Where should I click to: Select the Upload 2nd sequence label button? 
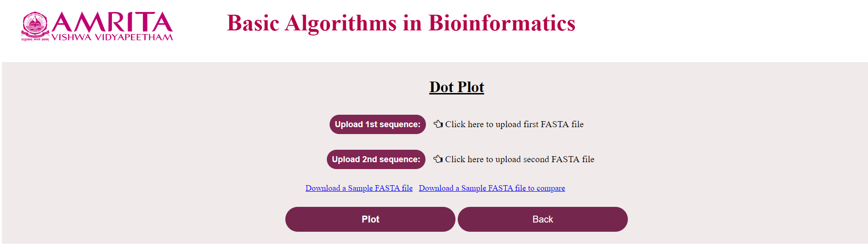coord(376,159)
